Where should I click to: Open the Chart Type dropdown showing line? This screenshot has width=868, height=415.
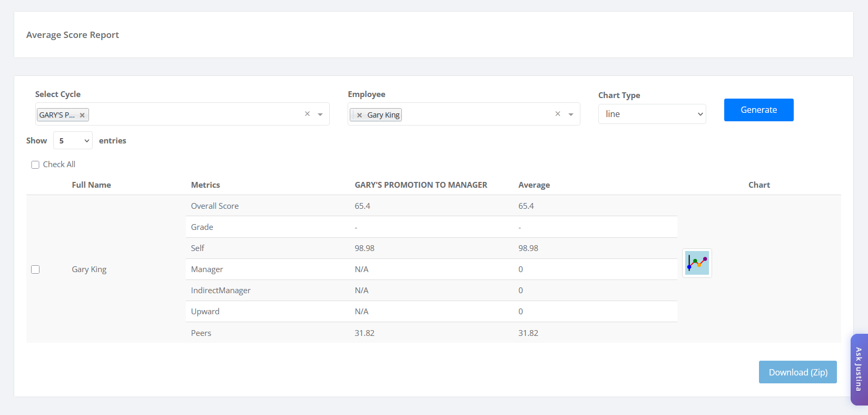point(652,114)
